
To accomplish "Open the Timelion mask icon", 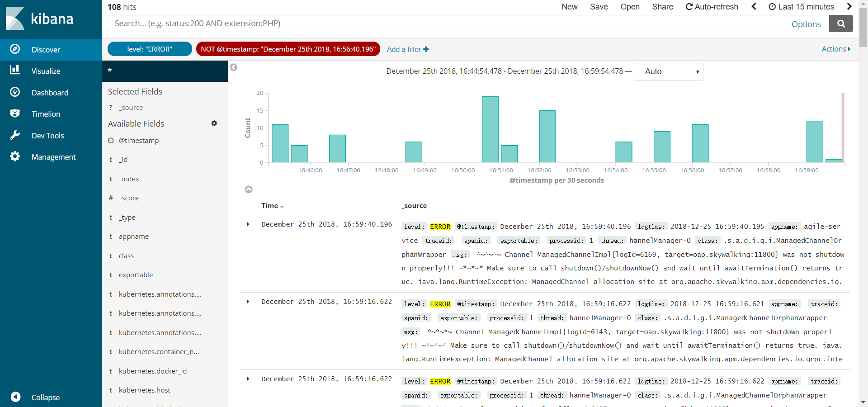I will coord(15,113).
